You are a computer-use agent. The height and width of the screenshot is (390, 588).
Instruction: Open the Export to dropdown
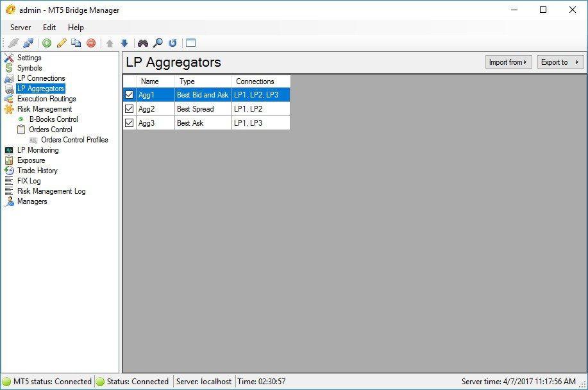pyautogui.click(x=560, y=62)
